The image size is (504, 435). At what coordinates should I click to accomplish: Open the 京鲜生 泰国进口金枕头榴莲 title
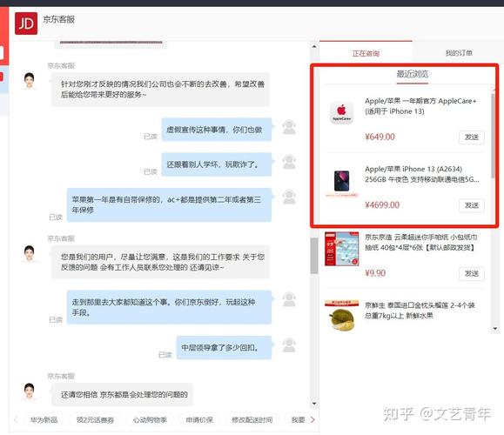tap(420, 311)
